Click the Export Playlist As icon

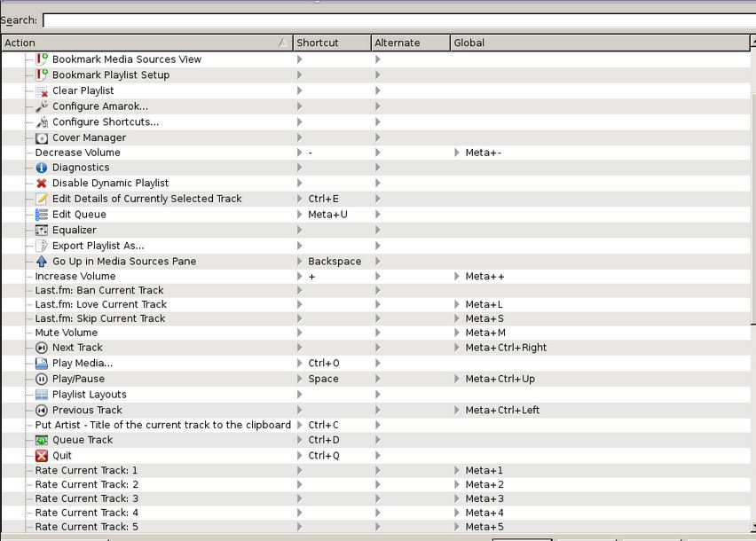[x=42, y=246]
